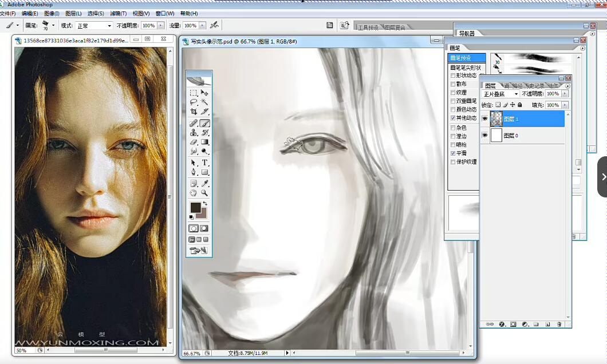Viewport: 607px width, 364px height.
Task: Uncheck the 平滑 smoothing checkbox
Action: pos(454,153)
